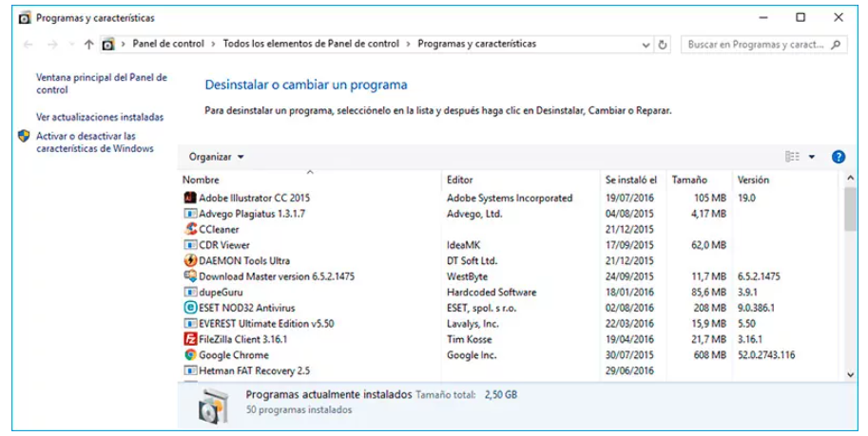868x436 pixels.
Task: Click the FileZilla Client icon
Action: point(190,338)
